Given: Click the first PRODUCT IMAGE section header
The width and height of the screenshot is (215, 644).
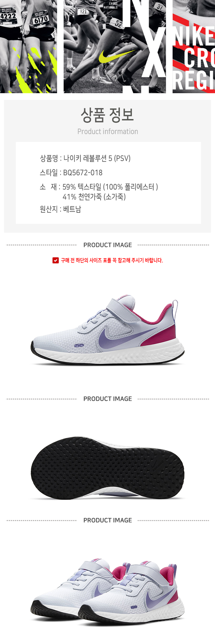Looking at the screenshot, I should (x=107, y=245).
